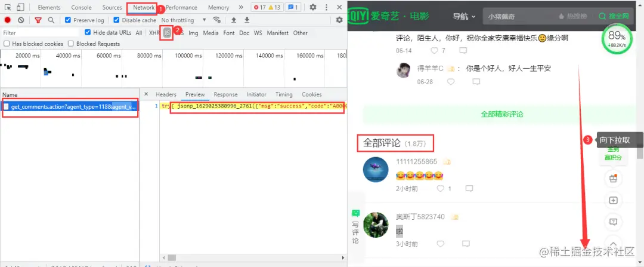Click the 17 errors 13 warnings counter

point(266,7)
